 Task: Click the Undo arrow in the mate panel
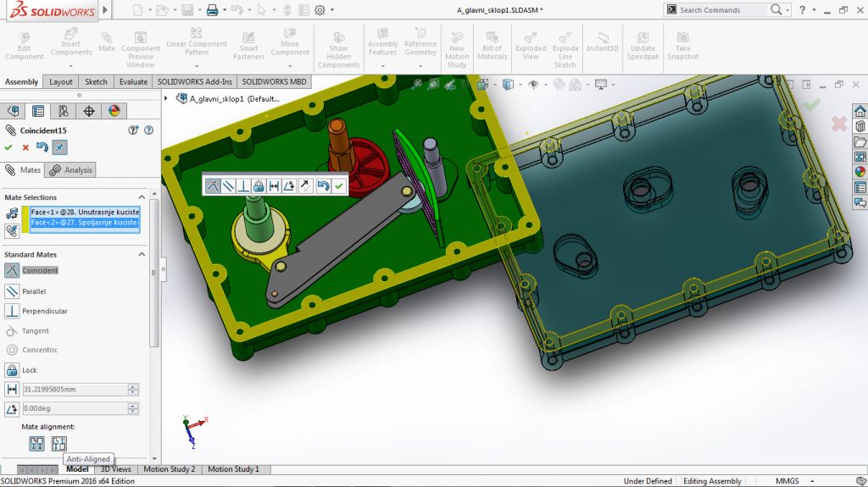tap(42, 147)
